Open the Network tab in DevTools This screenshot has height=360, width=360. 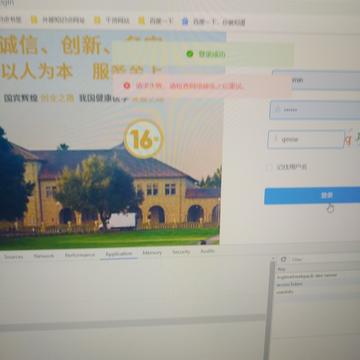point(44,256)
